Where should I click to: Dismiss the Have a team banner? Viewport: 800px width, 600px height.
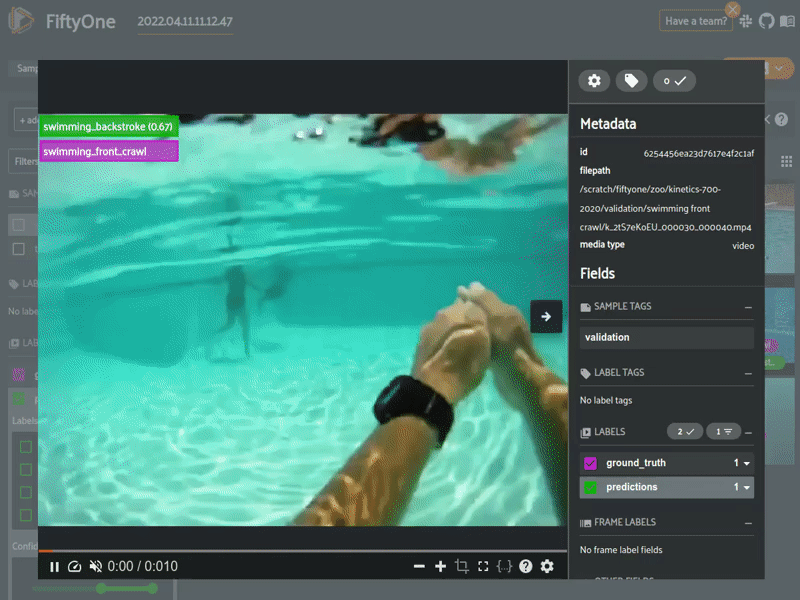click(x=733, y=10)
